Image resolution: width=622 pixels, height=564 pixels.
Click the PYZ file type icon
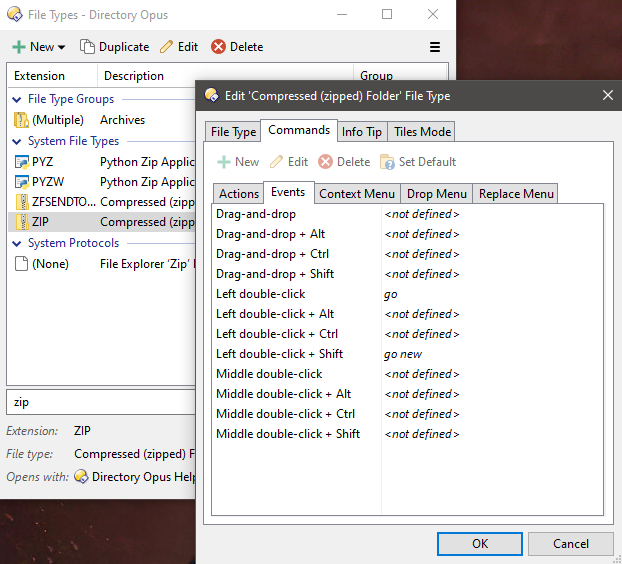[x=22, y=162]
